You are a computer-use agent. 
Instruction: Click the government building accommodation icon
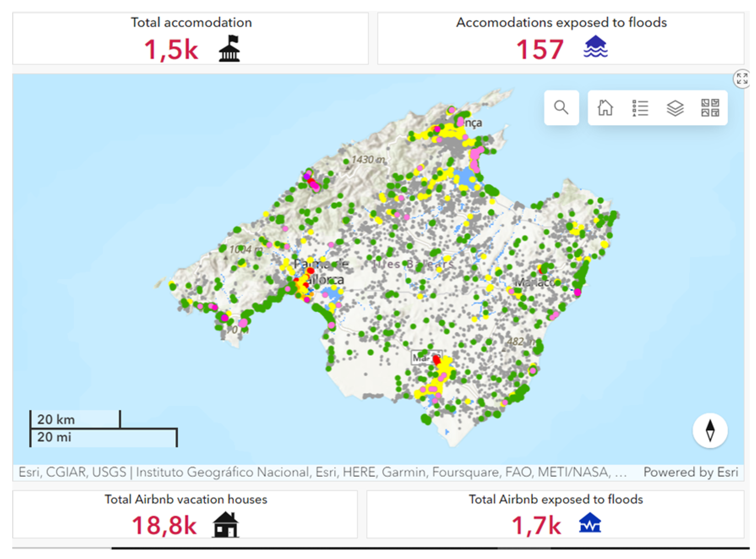coord(229,49)
